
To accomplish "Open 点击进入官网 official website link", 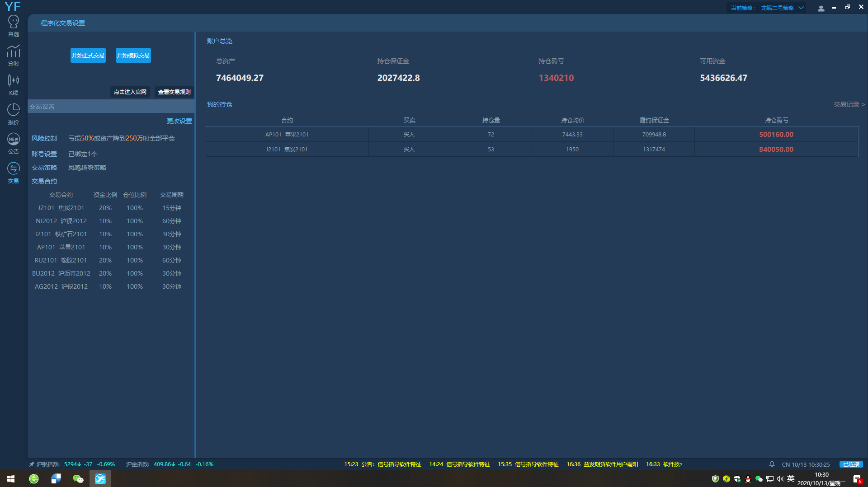I will tap(130, 92).
